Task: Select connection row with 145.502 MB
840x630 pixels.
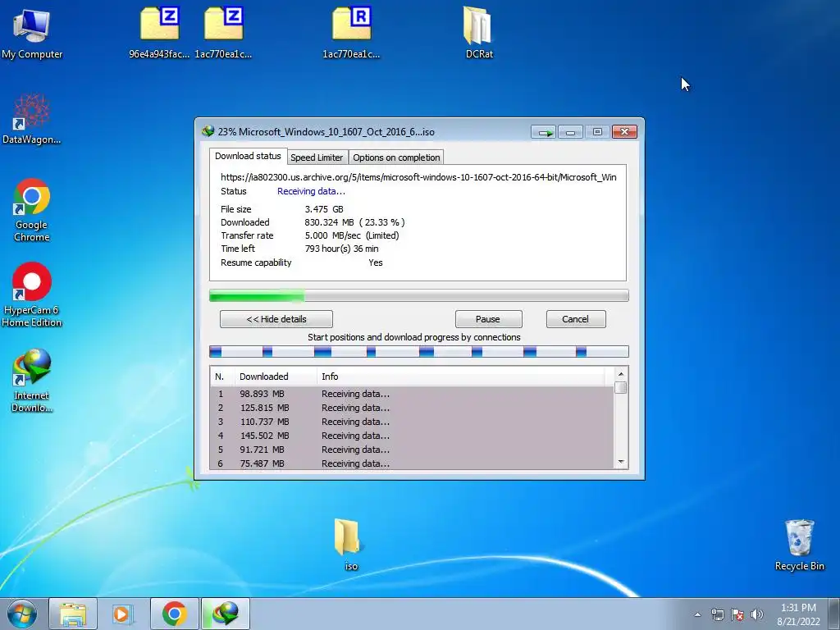Action: pos(412,436)
